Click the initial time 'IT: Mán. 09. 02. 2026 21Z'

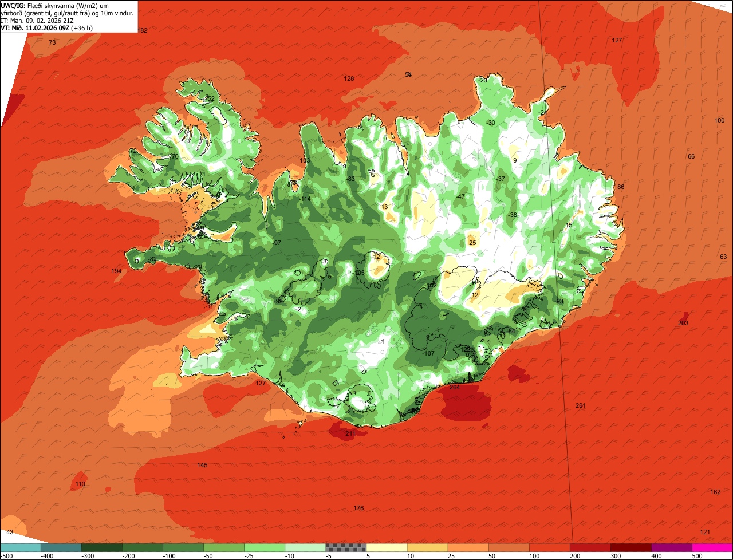(38, 20)
